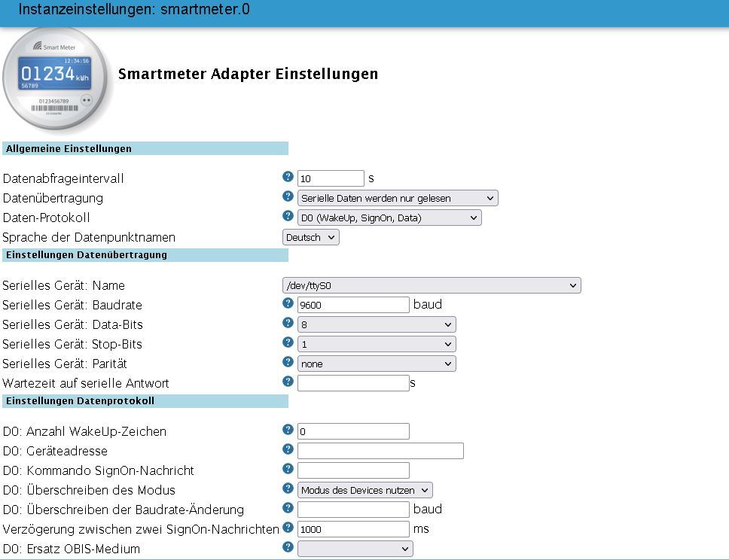Viewport: 729px width, 560px height.
Task: Click the D0 Geräteadresse input field
Action: (380, 451)
